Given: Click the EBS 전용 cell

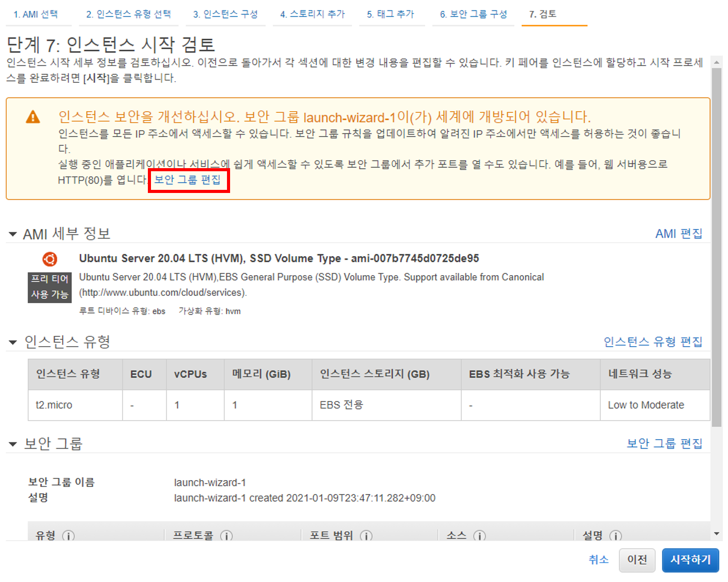Looking at the screenshot, I should (x=386, y=405).
